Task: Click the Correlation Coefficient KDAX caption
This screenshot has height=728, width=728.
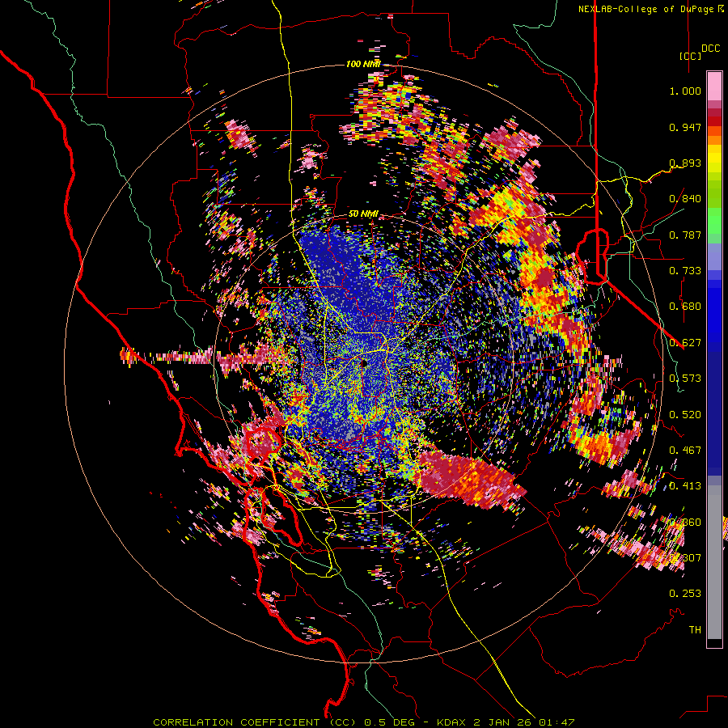Action: pyautogui.click(x=364, y=722)
